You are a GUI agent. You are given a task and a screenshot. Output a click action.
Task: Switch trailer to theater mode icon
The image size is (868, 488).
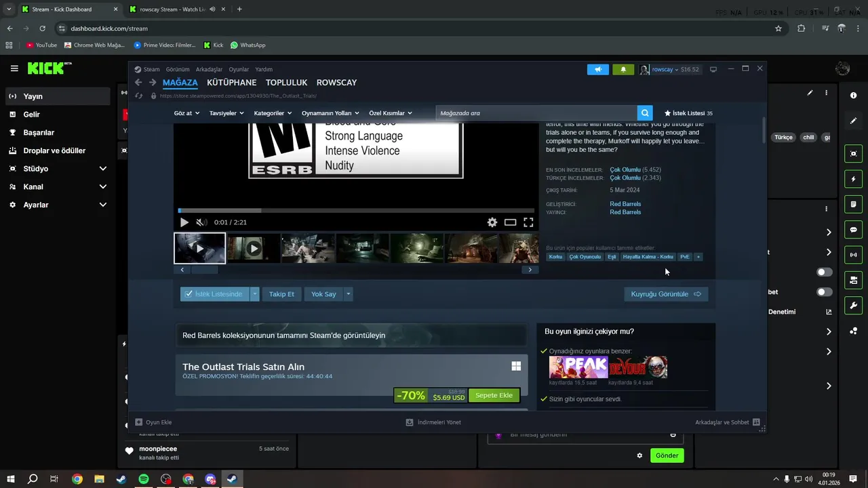[x=510, y=222]
